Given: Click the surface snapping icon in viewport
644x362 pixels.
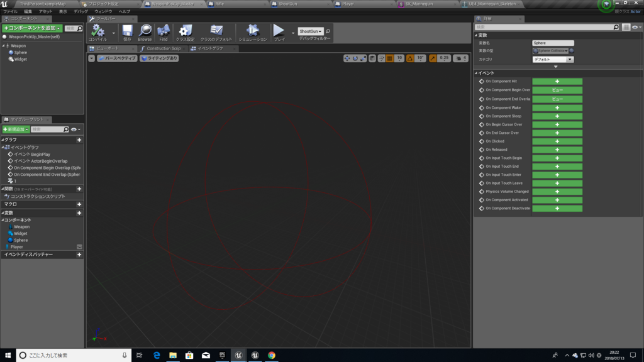Looking at the screenshot, I should [382, 58].
